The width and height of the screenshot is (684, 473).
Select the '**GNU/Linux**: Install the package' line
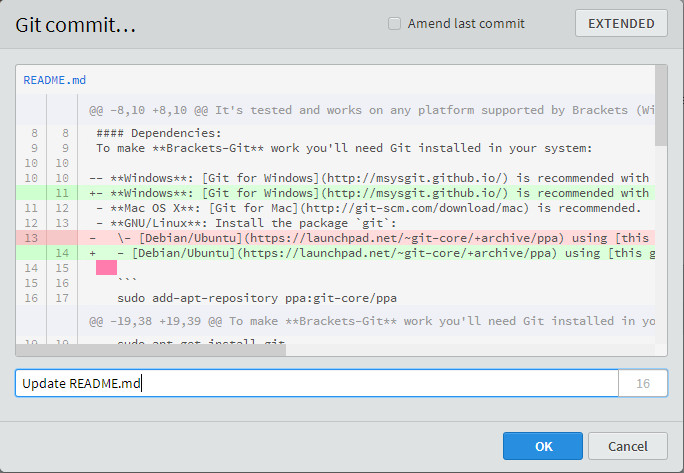(335, 223)
